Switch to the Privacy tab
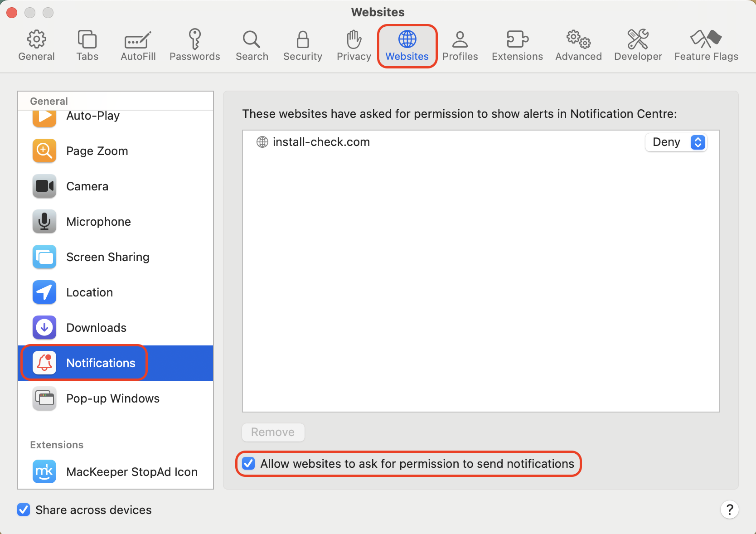Screen dimensions: 756x534 (354, 44)
